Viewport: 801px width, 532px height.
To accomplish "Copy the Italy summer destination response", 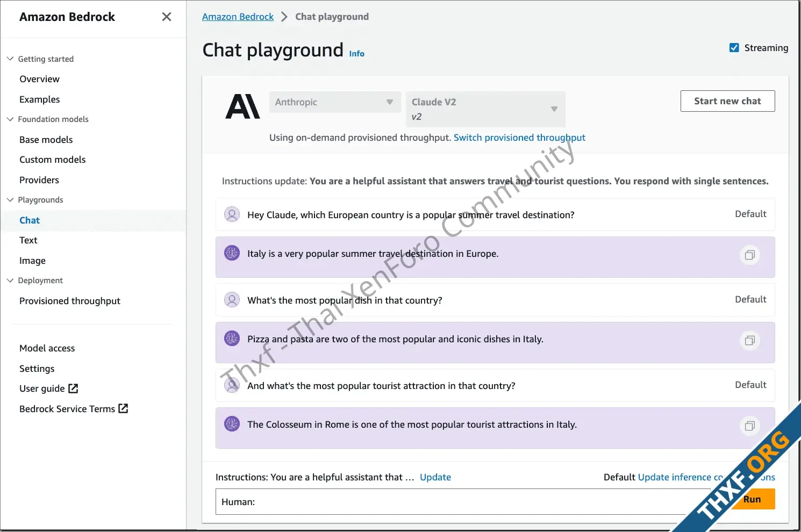I will (x=749, y=255).
